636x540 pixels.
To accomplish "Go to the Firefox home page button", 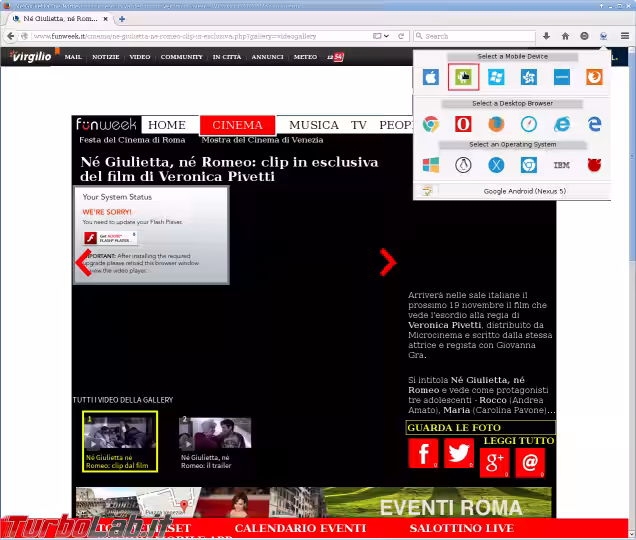I will [x=566, y=36].
